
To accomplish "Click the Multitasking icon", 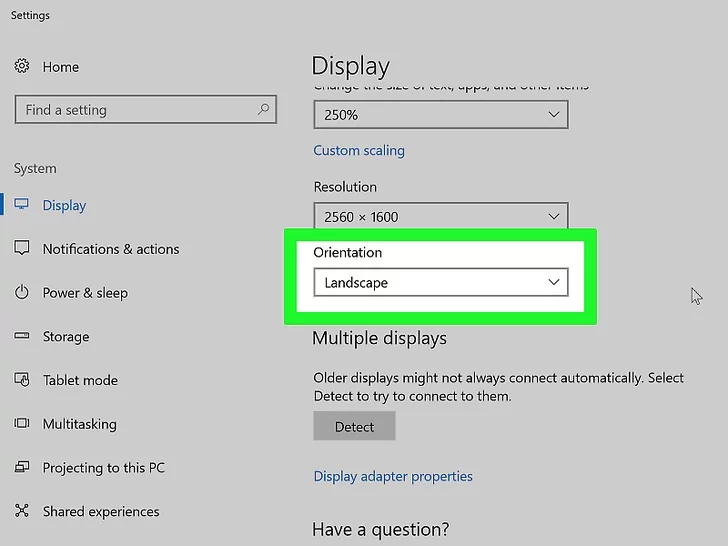I will pyautogui.click(x=22, y=424).
